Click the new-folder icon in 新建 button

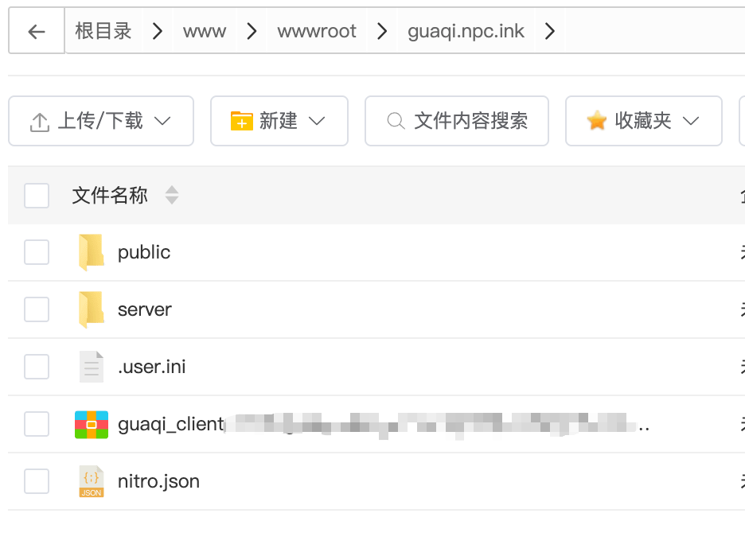tap(241, 121)
